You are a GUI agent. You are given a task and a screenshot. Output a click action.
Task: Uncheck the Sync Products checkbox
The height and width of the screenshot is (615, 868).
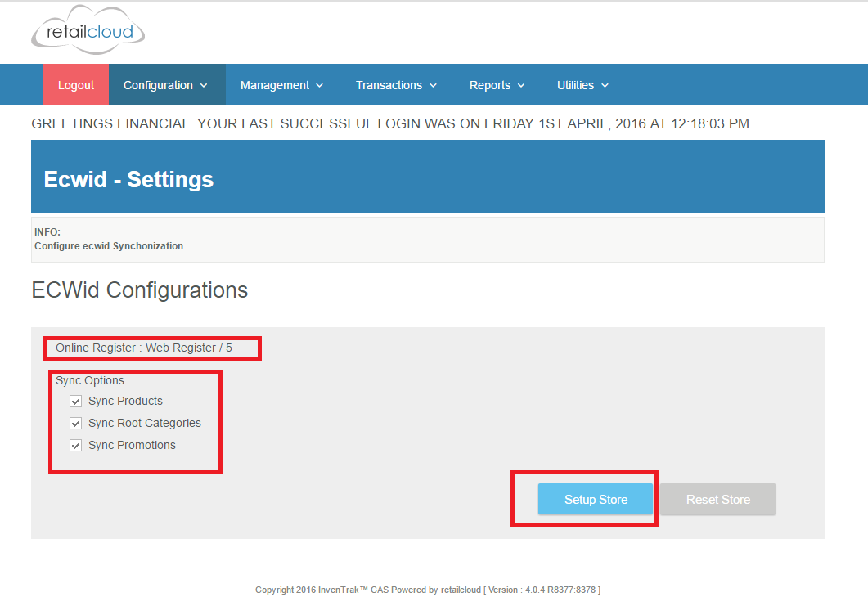(76, 402)
